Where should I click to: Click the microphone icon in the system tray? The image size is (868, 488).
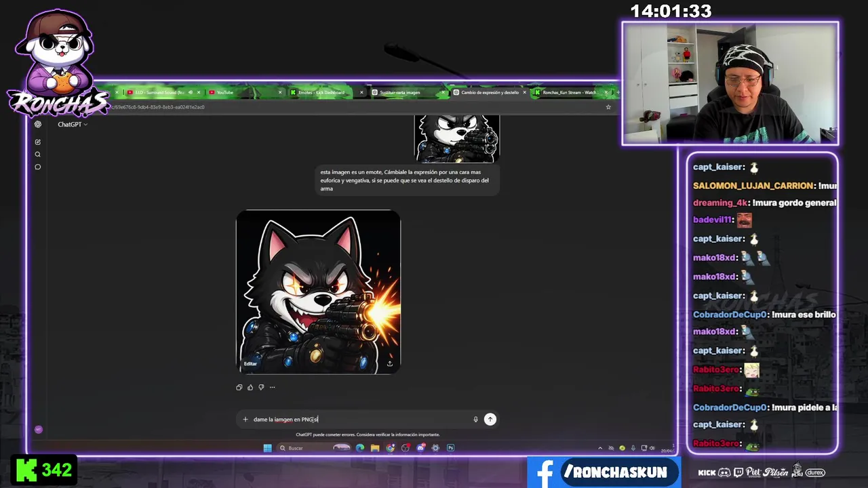pyautogui.click(x=633, y=448)
